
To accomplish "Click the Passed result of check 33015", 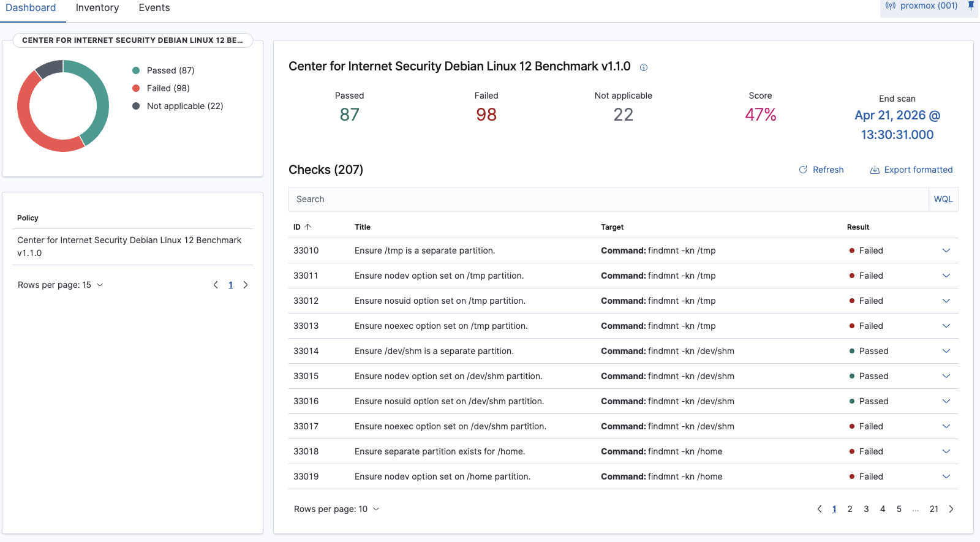I will 869,376.
